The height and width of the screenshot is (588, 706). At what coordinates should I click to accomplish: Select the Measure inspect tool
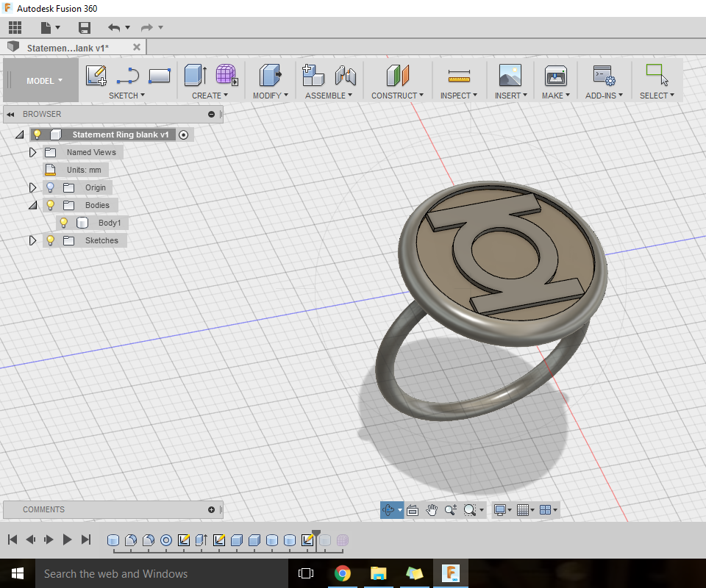pos(459,76)
